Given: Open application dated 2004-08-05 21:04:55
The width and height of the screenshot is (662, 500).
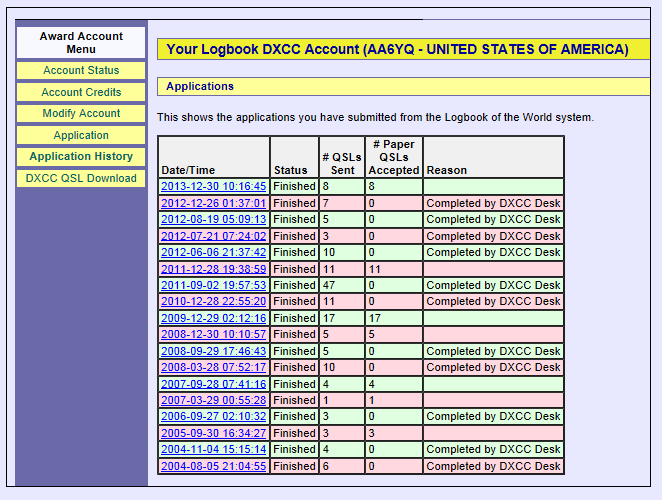Looking at the screenshot, I should [x=214, y=466].
